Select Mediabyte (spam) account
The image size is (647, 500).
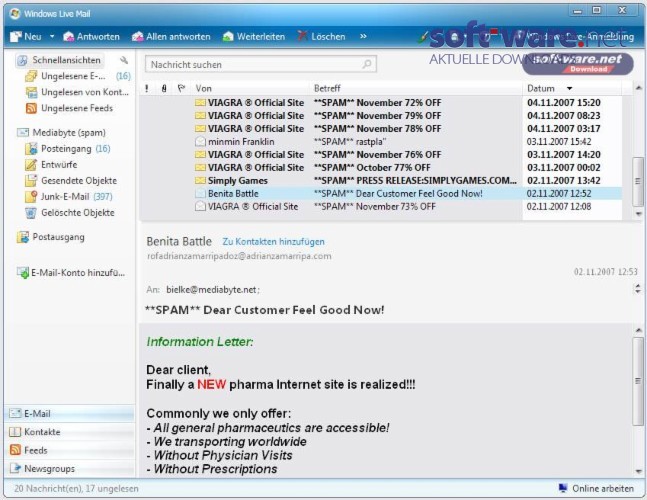tap(61, 132)
